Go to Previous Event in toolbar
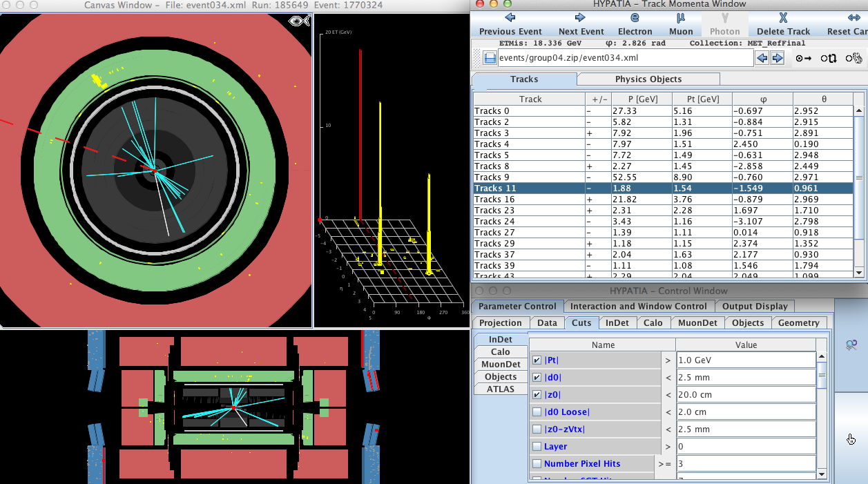Viewport: 868px width, 484px height. click(510, 24)
